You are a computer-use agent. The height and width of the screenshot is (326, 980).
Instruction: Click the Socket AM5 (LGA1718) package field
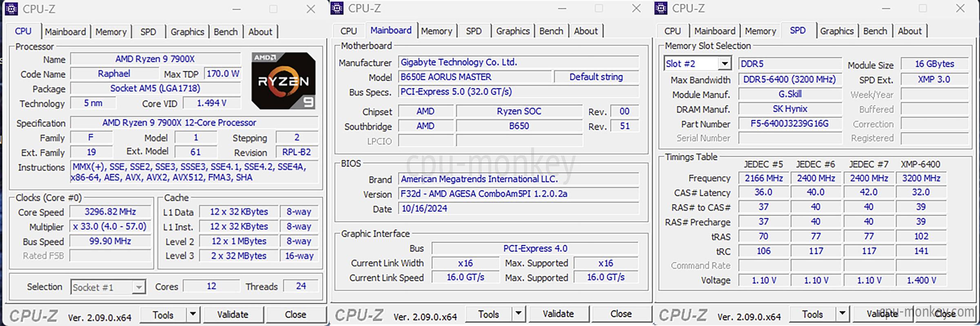(155, 88)
